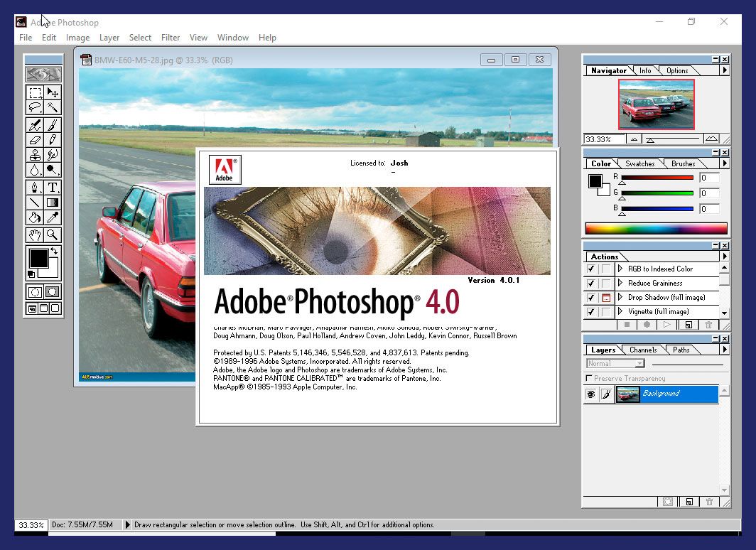
Task: Select the Rectangular Marquee tool
Action: click(x=35, y=92)
